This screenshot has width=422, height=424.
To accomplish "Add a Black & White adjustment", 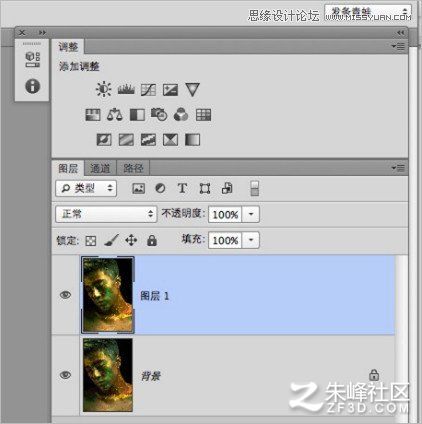I will [137, 115].
